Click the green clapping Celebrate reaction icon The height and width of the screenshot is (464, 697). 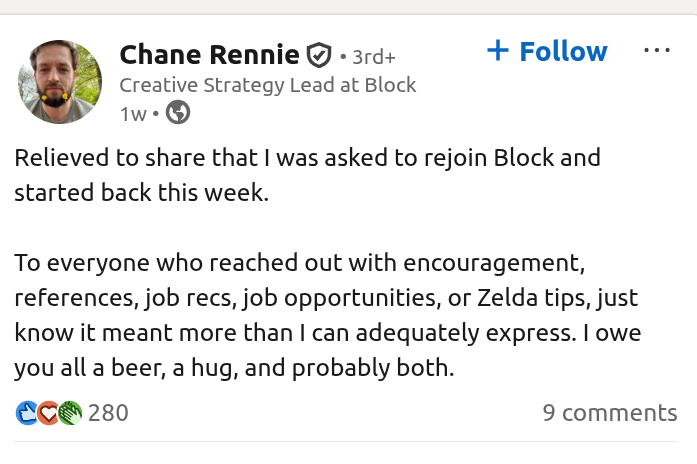point(69,412)
